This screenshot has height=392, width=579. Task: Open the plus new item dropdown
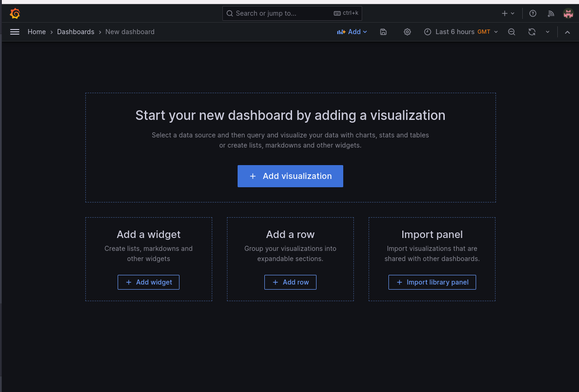point(508,13)
